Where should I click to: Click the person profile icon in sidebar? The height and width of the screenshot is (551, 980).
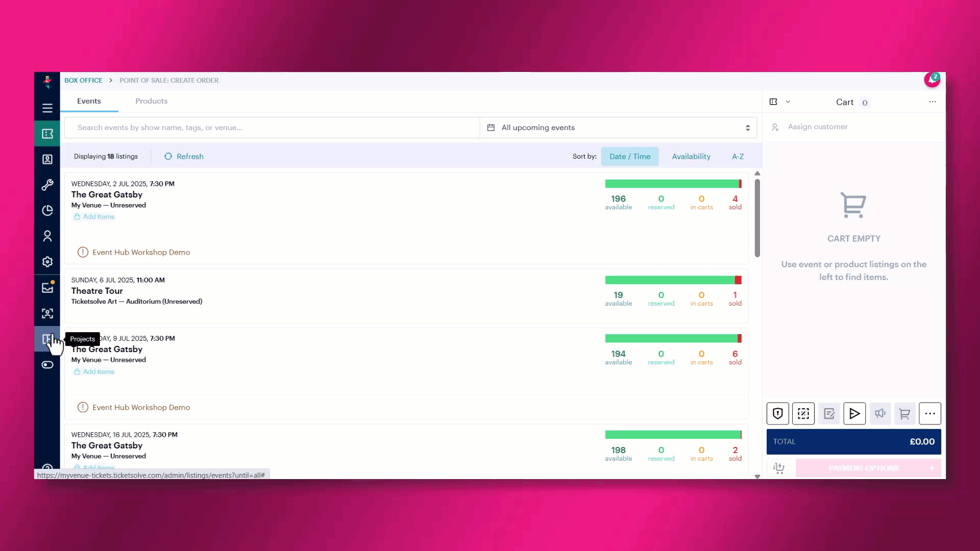tap(47, 236)
